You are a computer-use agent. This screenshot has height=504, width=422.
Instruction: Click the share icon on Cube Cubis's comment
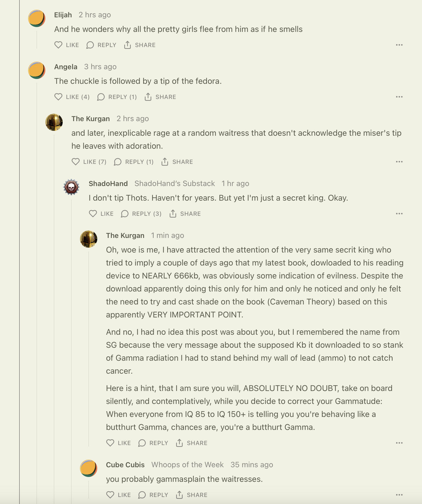(179, 495)
